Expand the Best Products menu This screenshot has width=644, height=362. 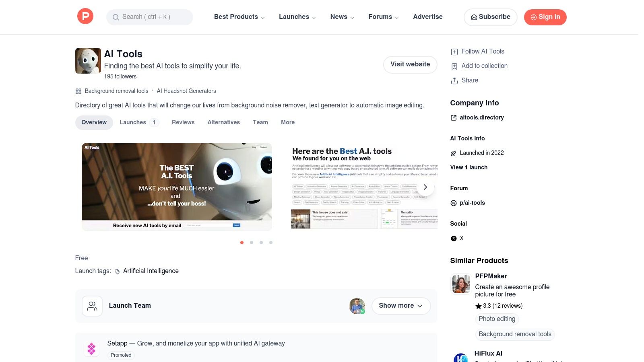[x=239, y=17]
